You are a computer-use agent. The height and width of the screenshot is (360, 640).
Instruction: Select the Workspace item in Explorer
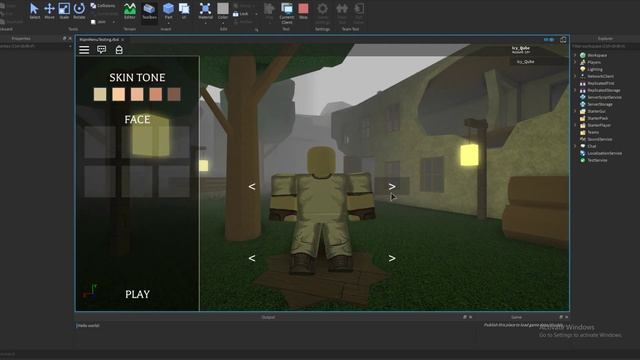596,55
